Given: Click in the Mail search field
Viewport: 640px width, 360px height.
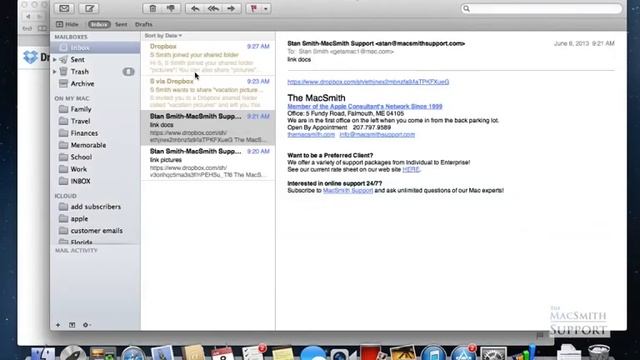Looking at the screenshot, I should tap(541, 9).
